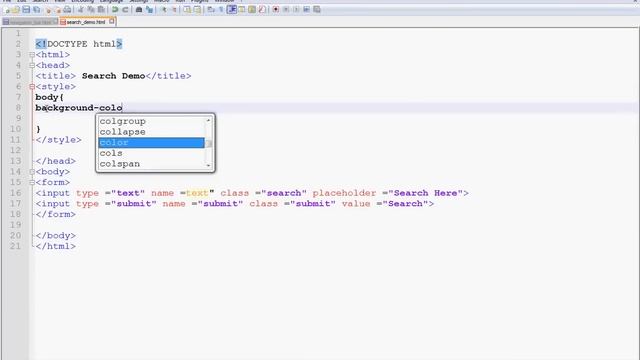Show the Document Map panel icon
Image resolution: width=640 pixels, height=360 pixels.
coord(251,9)
